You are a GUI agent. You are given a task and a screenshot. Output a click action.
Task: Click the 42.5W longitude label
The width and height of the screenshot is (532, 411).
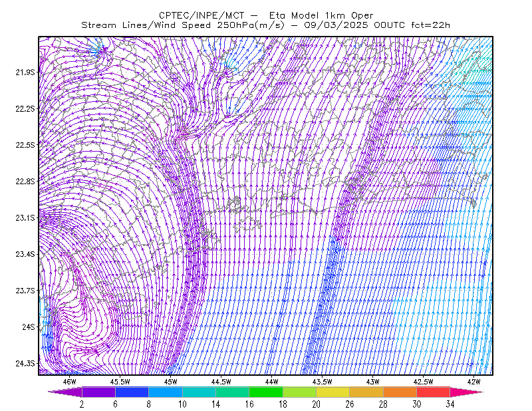tap(424, 382)
